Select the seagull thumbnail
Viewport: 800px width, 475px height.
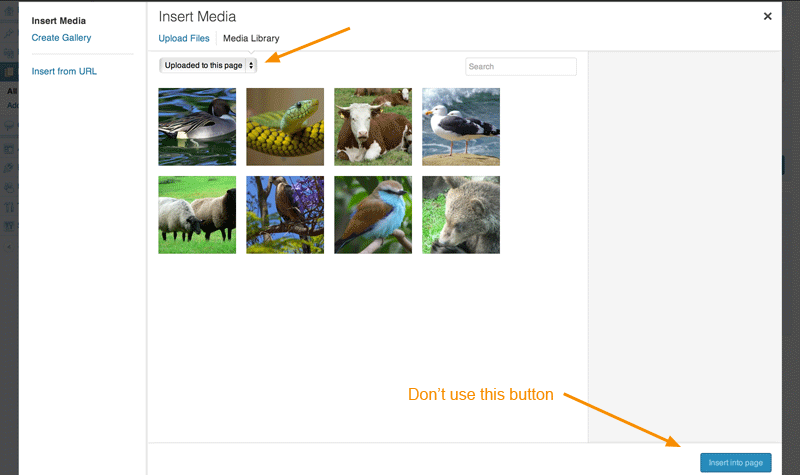461,127
